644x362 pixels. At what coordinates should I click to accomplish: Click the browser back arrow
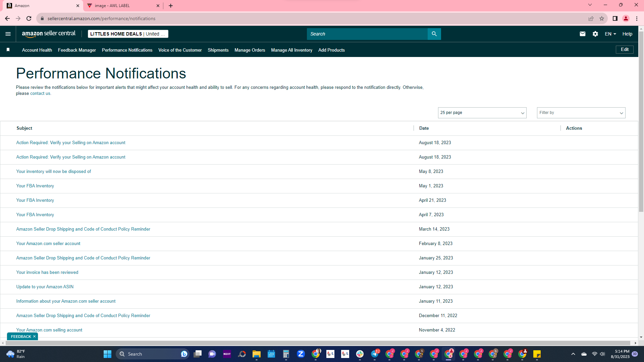pyautogui.click(x=7, y=18)
